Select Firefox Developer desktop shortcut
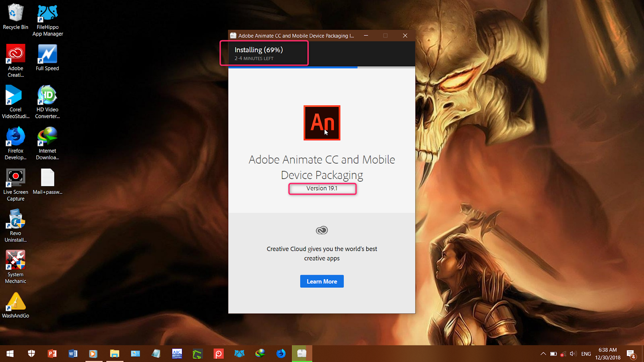The width and height of the screenshot is (644, 362). 16,143
